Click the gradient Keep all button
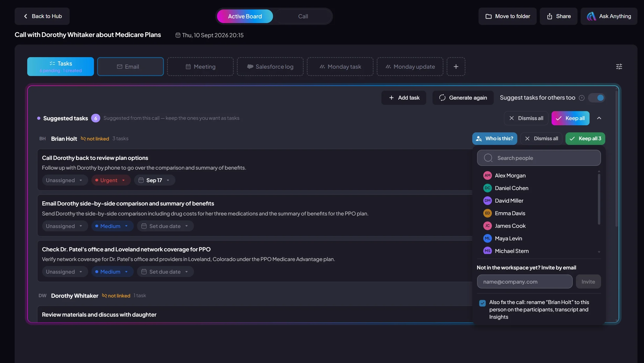The image size is (644, 363). click(x=570, y=118)
